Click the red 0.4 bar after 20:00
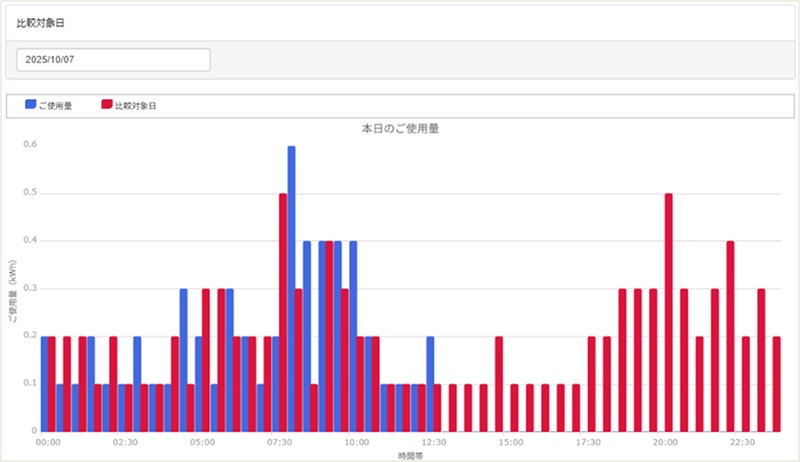 click(x=730, y=336)
